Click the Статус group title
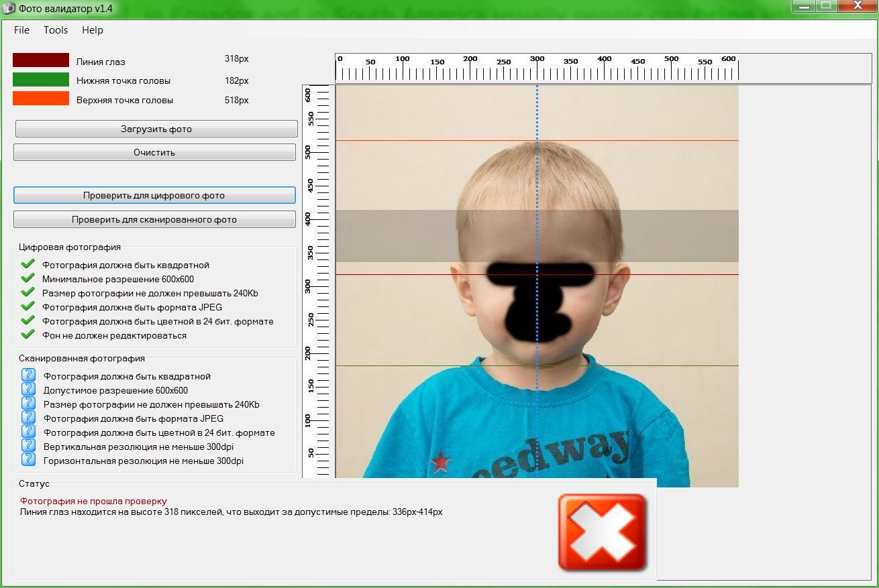 point(34,483)
